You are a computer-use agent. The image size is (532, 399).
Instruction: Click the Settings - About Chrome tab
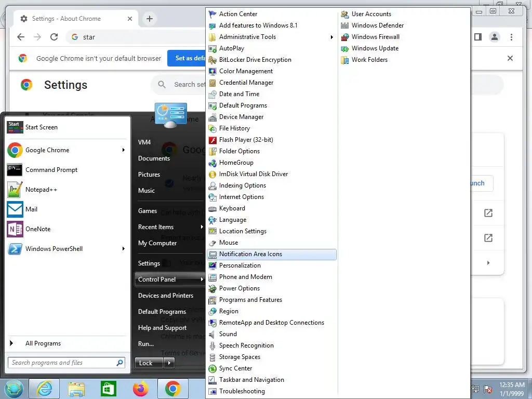75,19
